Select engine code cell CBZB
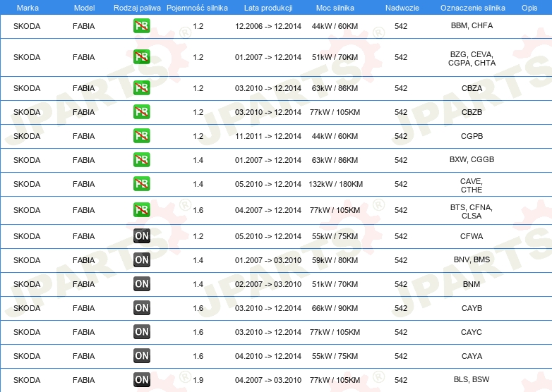 (x=472, y=112)
